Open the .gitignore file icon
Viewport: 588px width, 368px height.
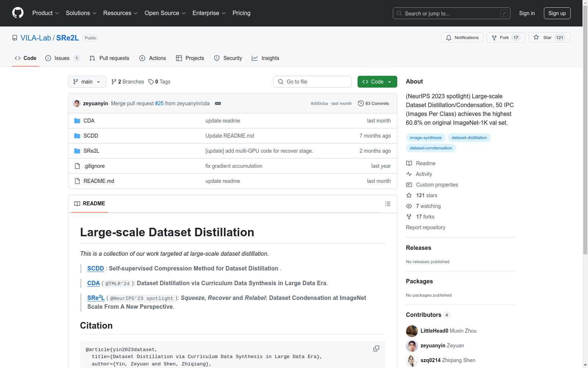pyautogui.click(x=77, y=166)
